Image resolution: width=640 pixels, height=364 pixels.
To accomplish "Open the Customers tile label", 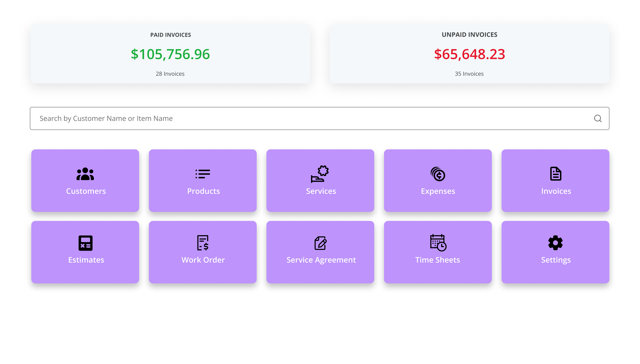I will pos(86,191).
